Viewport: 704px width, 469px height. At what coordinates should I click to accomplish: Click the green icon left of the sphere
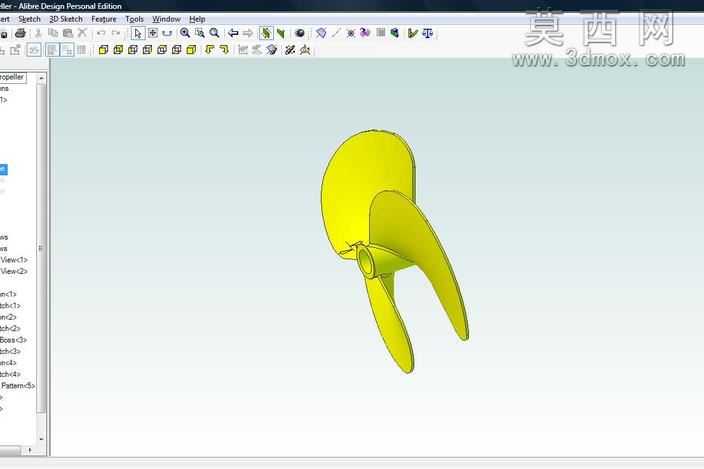(x=281, y=33)
